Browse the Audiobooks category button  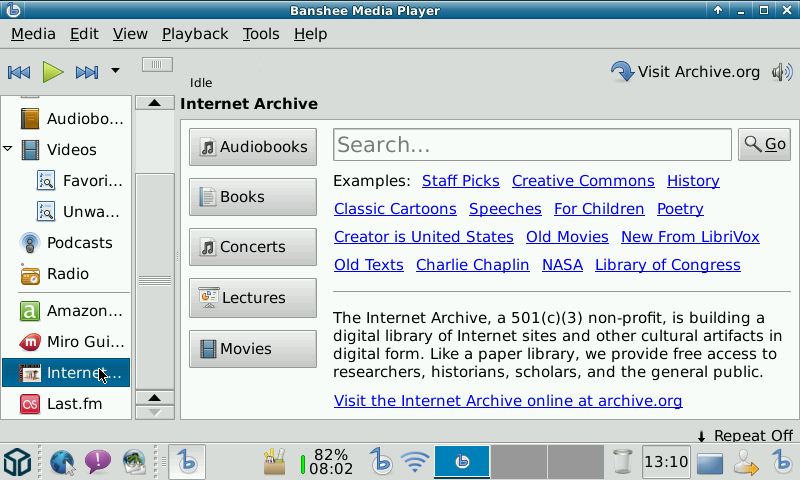pyautogui.click(x=253, y=147)
